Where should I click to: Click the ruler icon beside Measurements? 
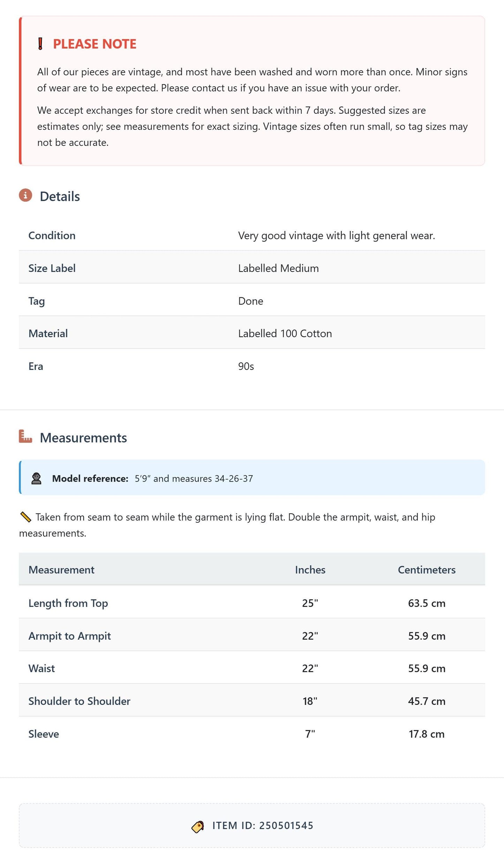click(25, 436)
